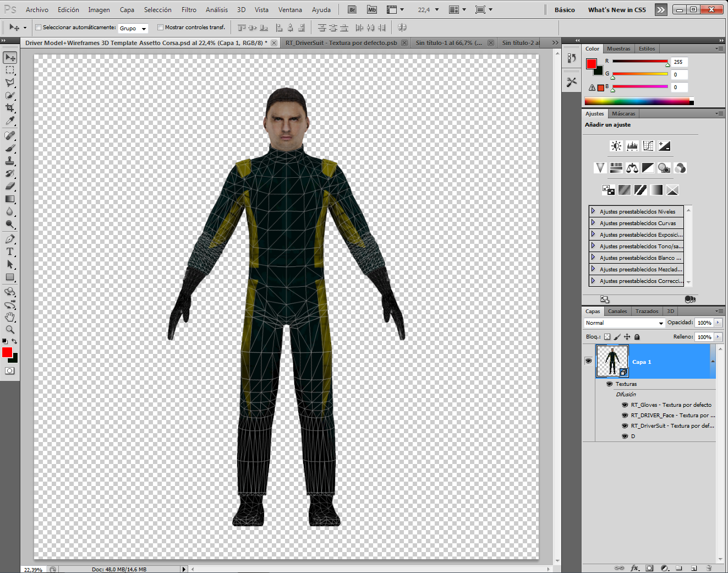The image size is (728, 573).
Task: Open the Opacidad slider arrow
Action: [718, 323]
